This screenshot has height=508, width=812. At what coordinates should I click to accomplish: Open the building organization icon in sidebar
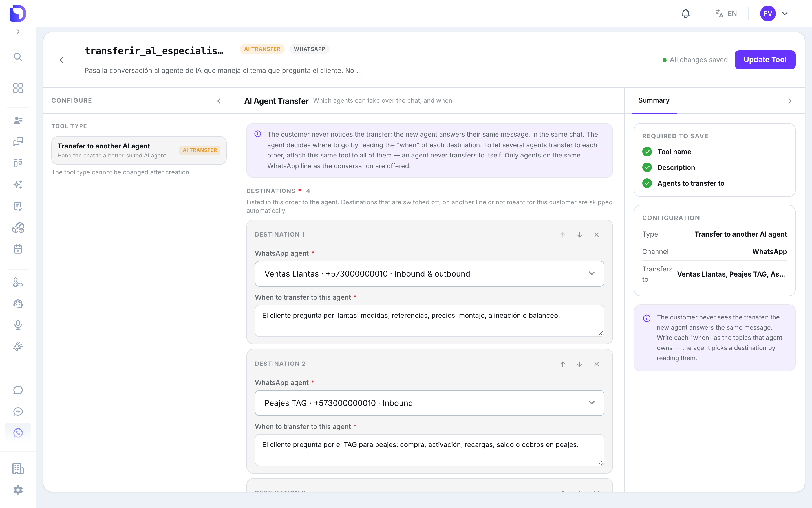18,468
